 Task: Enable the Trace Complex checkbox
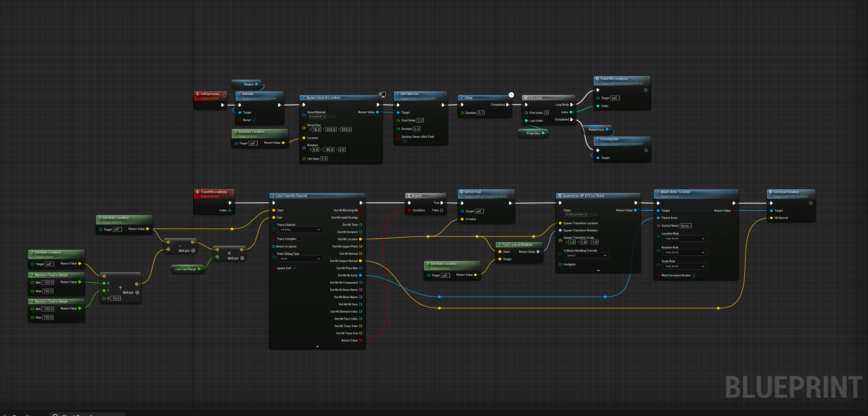(299, 239)
